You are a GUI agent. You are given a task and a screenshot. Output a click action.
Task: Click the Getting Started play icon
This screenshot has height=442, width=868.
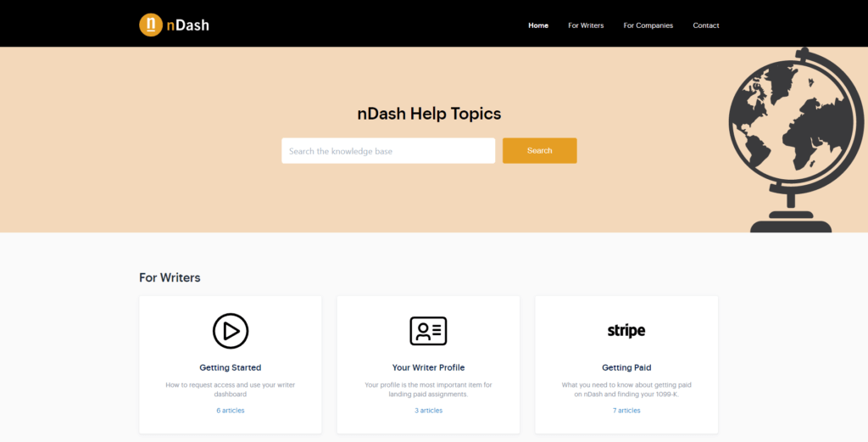point(231,331)
